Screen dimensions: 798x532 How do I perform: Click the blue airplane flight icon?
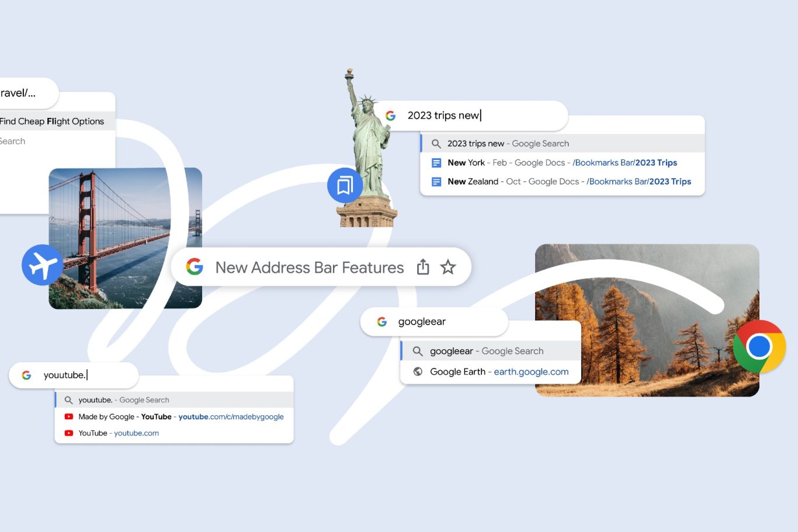click(42, 265)
